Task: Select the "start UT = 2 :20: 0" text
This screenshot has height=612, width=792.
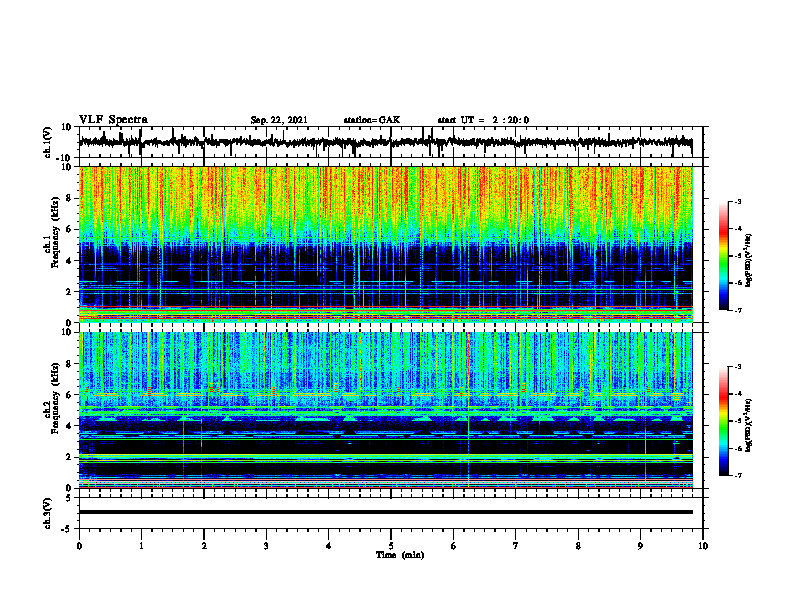Action: click(x=483, y=120)
